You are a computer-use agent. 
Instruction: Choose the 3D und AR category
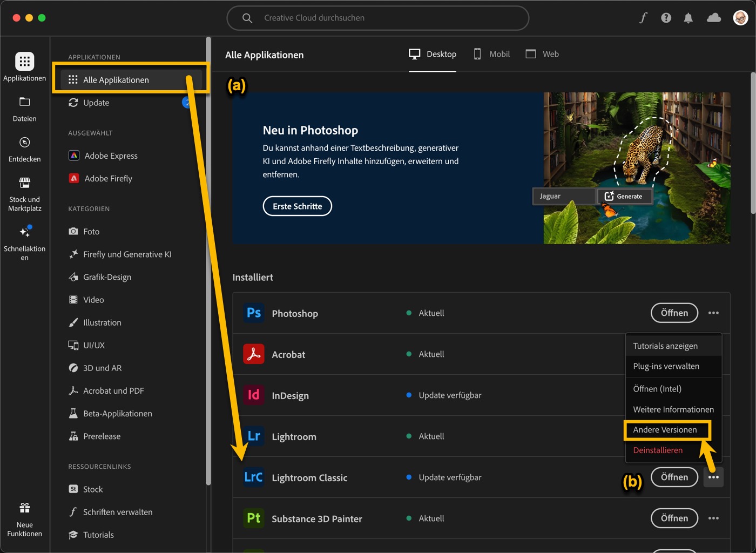(95, 368)
